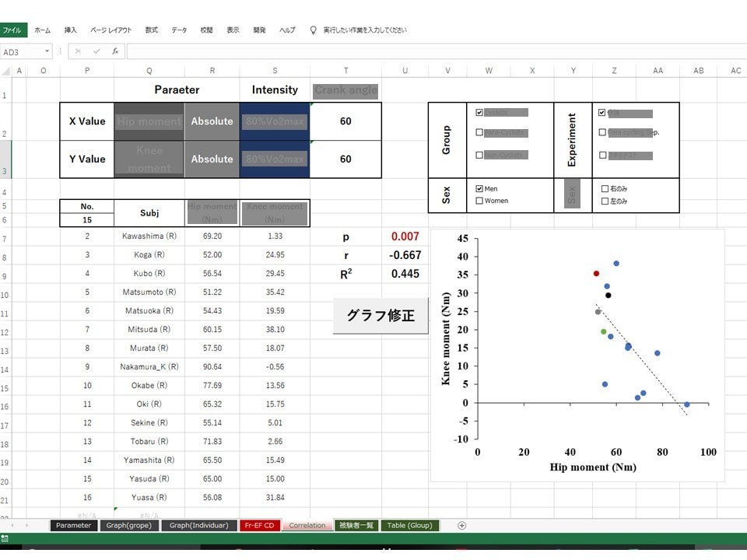Select the Y Value 80%Vo2max intensity cell
This screenshot has height=560, width=747.
[x=275, y=159]
